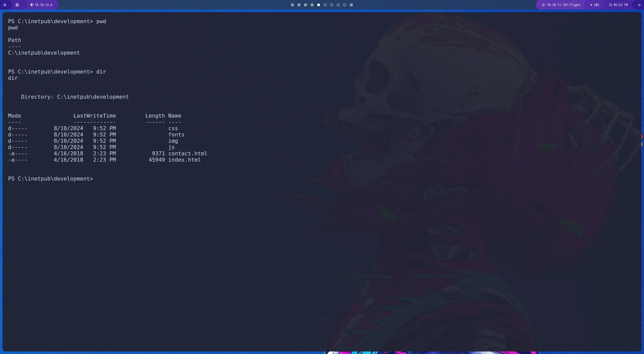The image size is (644, 354).
Task: Open the app launcher grid icon
Action: (x=5, y=5)
